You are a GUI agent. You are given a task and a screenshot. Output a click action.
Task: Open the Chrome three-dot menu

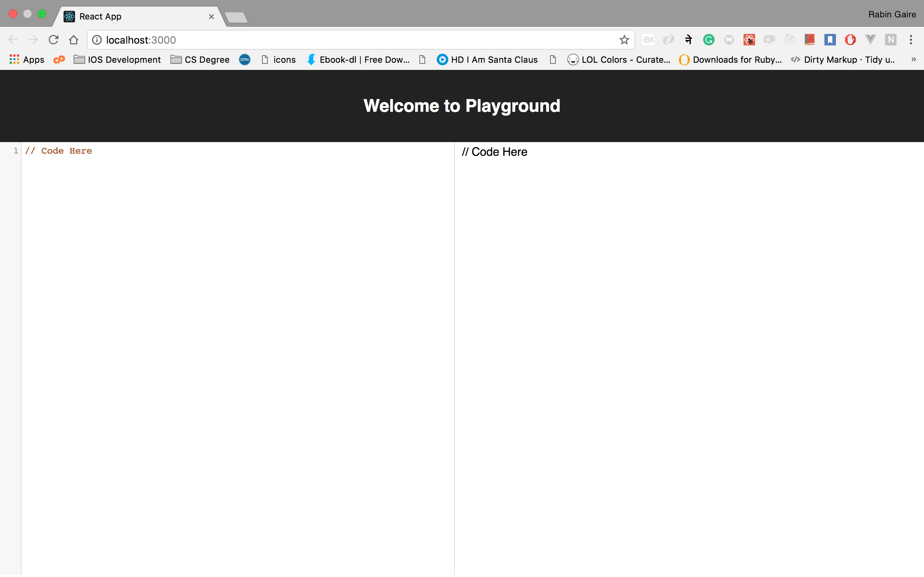coord(911,40)
